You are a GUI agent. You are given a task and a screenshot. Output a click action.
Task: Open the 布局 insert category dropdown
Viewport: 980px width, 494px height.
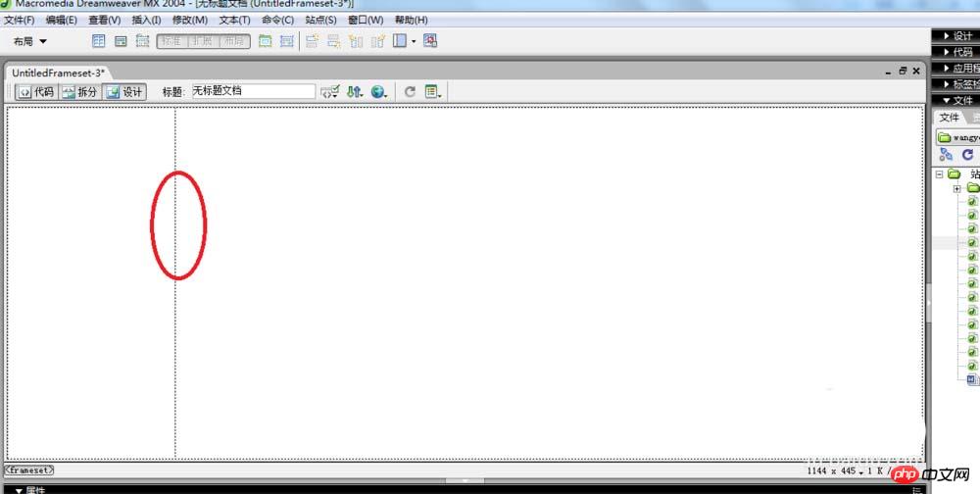30,41
